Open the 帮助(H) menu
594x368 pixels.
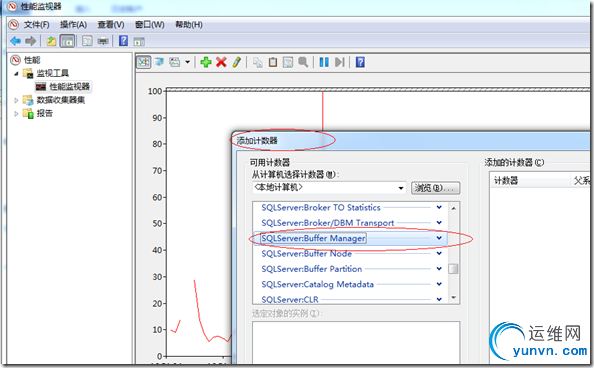tap(189, 25)
